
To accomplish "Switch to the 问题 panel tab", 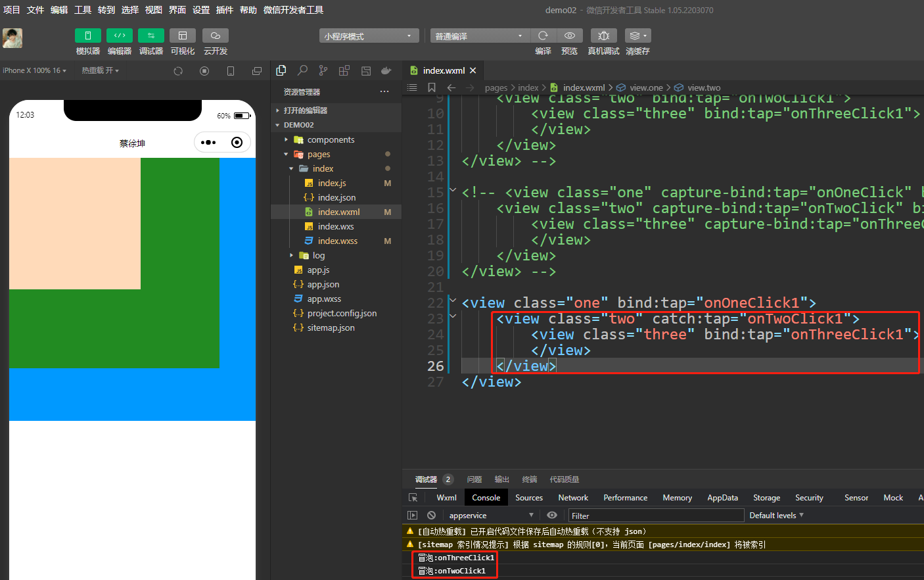I will (x=474, y=479).
